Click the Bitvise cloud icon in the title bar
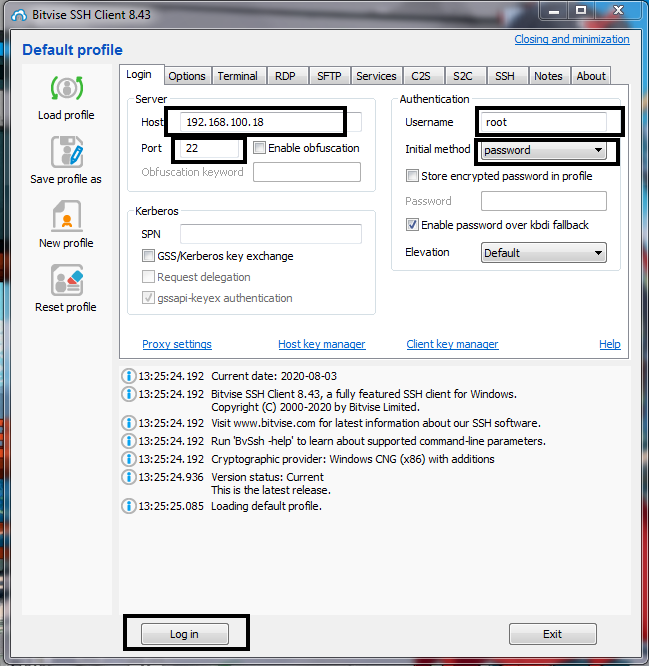Screen dimensions: 649x666 (19, 15)
